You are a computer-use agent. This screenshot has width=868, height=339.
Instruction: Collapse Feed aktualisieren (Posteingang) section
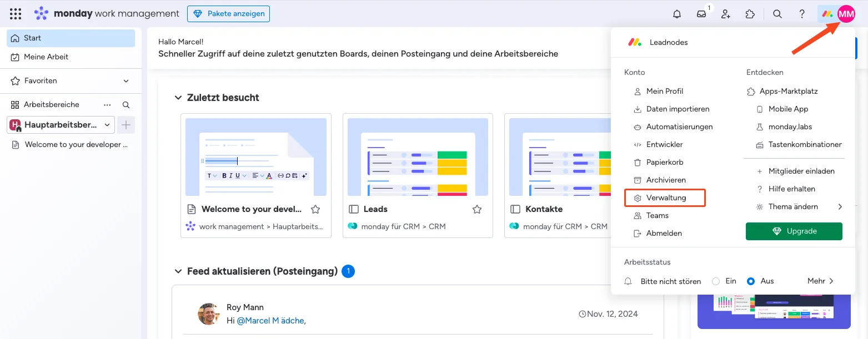[x=178, y=271]
